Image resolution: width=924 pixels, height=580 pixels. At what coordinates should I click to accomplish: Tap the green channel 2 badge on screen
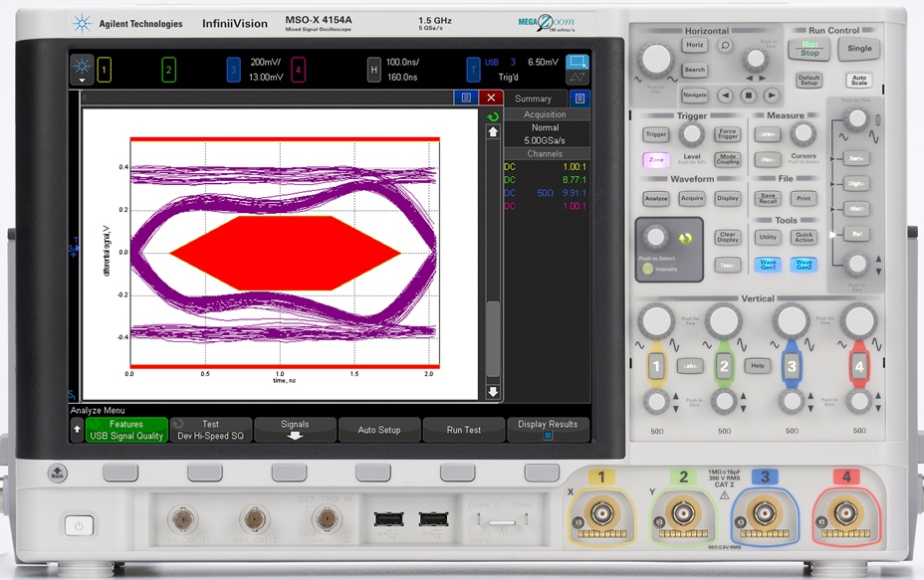[x=168, y=70]
